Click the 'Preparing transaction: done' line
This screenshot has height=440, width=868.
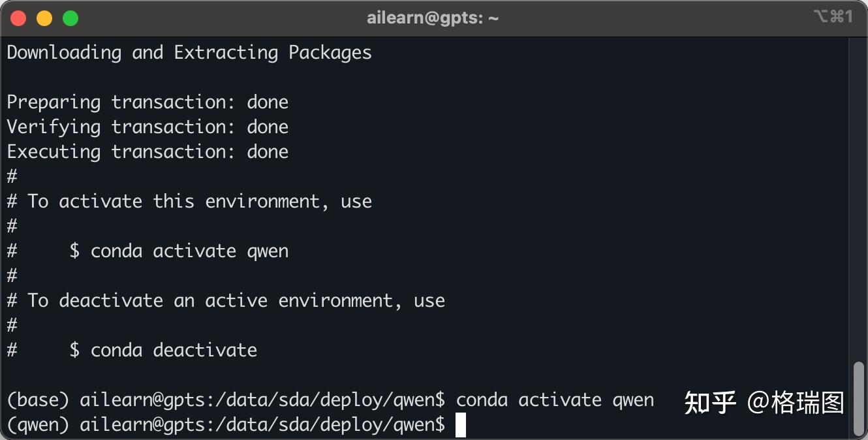pos(147,102)
